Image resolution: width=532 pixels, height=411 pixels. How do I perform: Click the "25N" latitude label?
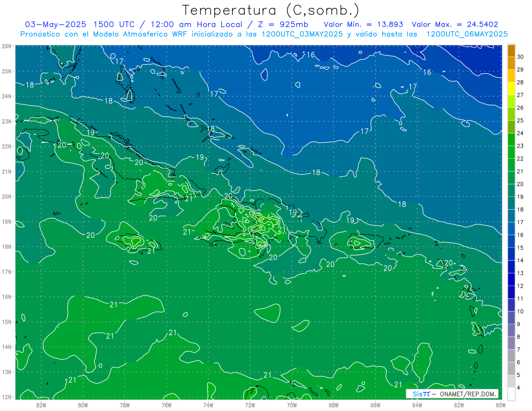pos(6,71)
